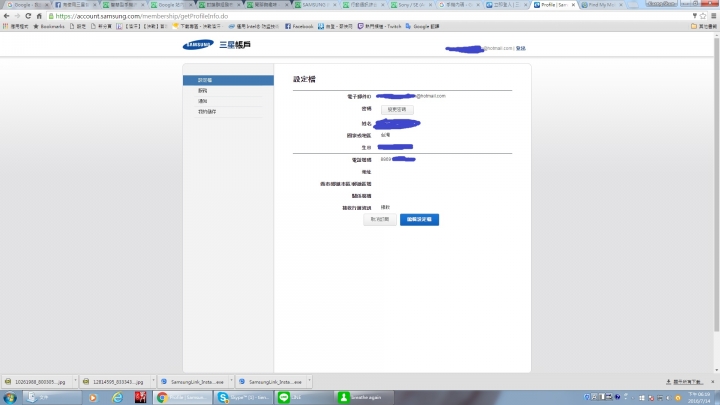Expand options arrow for first SamsungLink download
The height and width of the screenshot is (405, 720).
point(231,382)
